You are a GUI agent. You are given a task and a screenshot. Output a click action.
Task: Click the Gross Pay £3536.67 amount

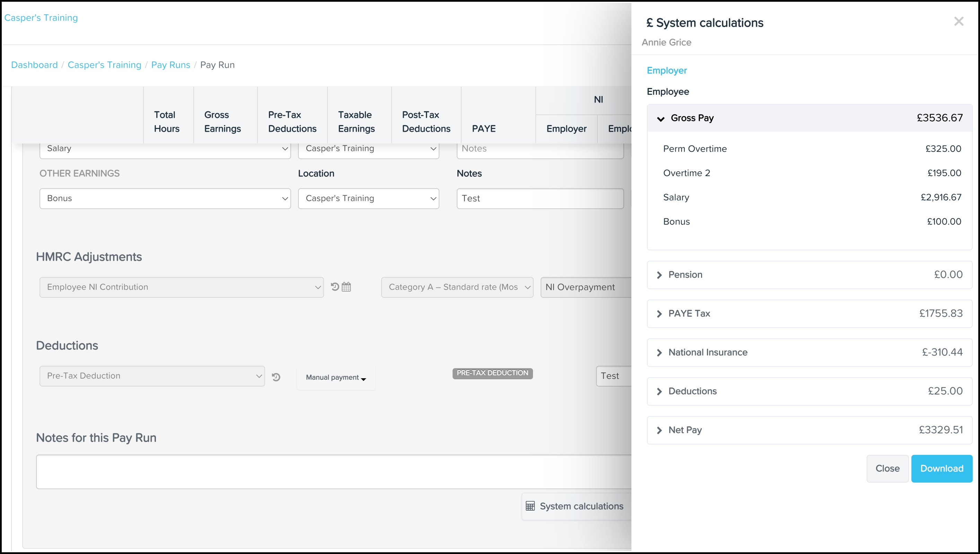(x=940, y=118)
